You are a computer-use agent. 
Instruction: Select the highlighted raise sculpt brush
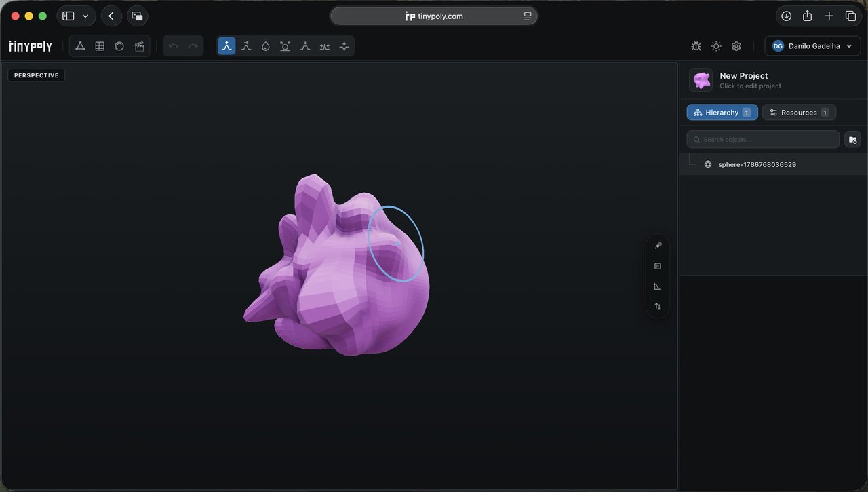tap(226, 46)
